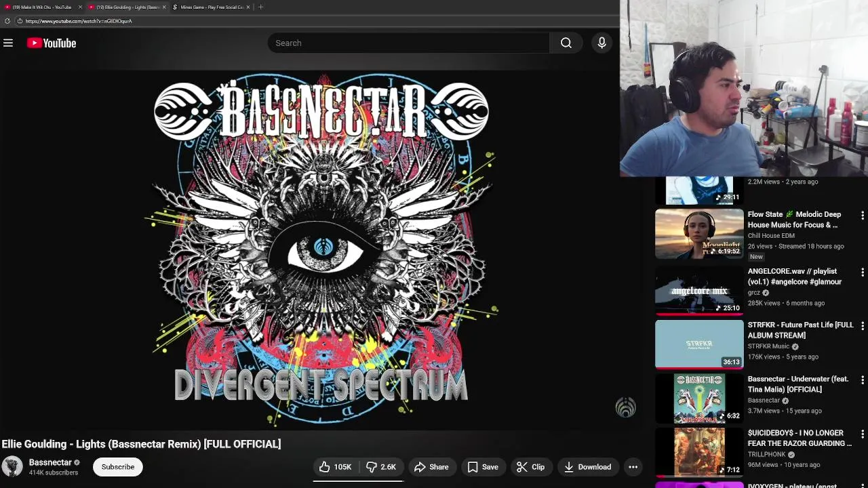Open options for STRFKR album video

point(862,326)
